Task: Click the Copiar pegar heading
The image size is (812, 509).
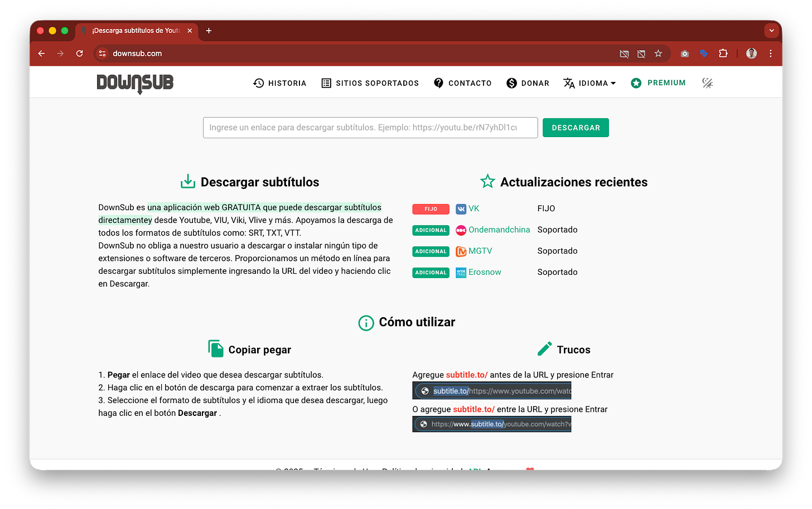Action: [259, 350]
